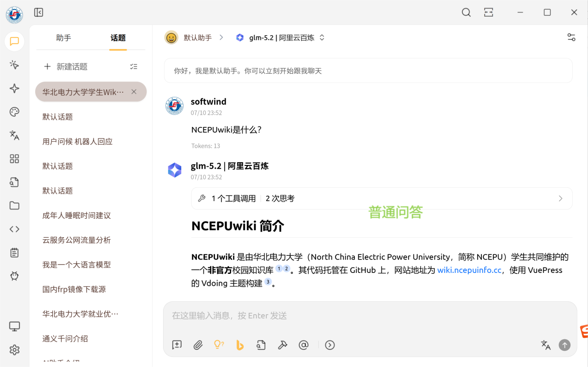Screen dimensions: 588x367
Task: Open citation marker 2
Action: pos(286,269)
